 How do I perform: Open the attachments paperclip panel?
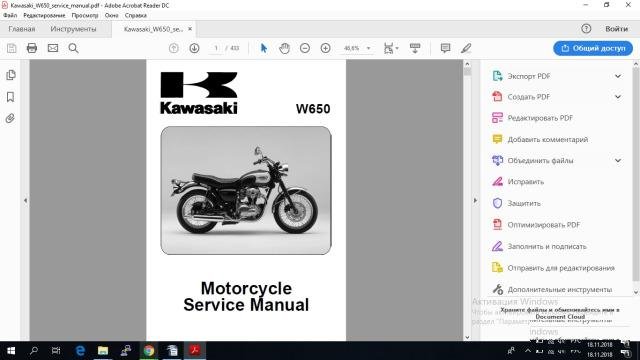[10, 118]
